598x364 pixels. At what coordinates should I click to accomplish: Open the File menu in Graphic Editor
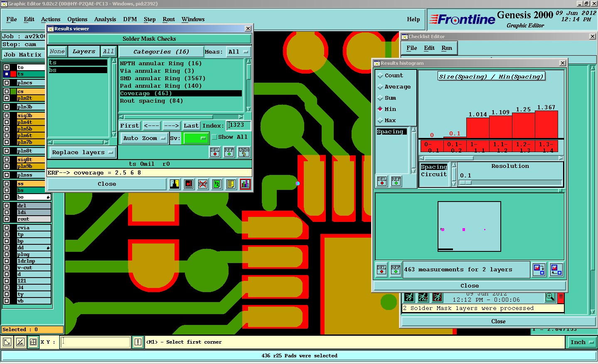pyautogui.click(x=12, y=19)
